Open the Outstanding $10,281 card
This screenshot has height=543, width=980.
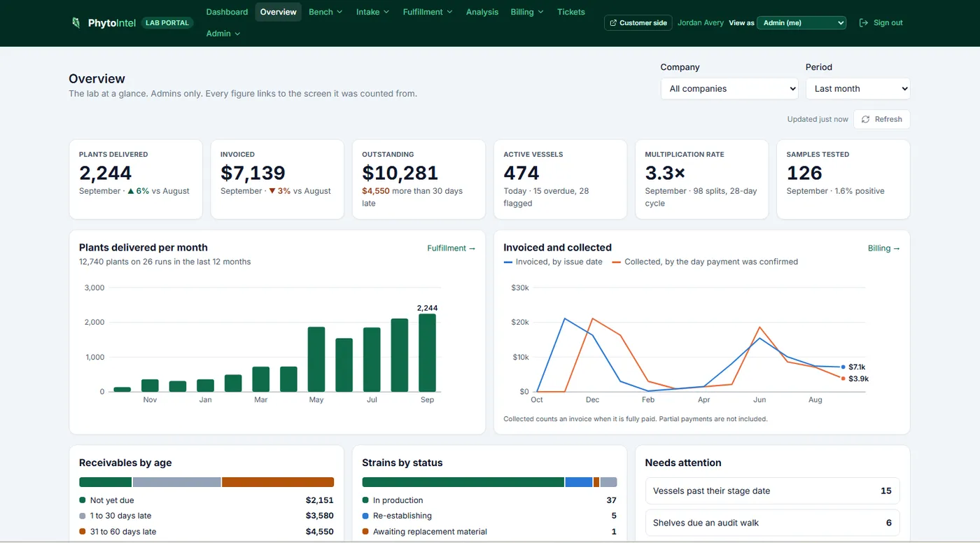click(419, 179)
